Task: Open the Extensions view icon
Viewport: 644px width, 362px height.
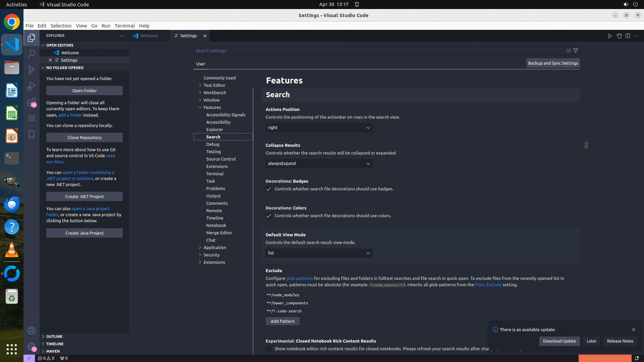Action: (x=32, y=102)
